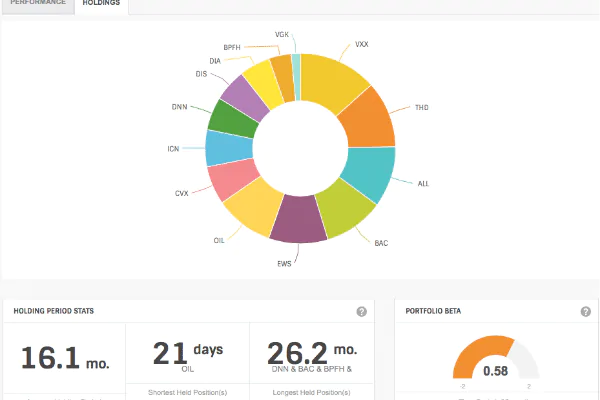Click the VGK chart label
Viewport: 600px width, 400px height.
click(282, 34)
